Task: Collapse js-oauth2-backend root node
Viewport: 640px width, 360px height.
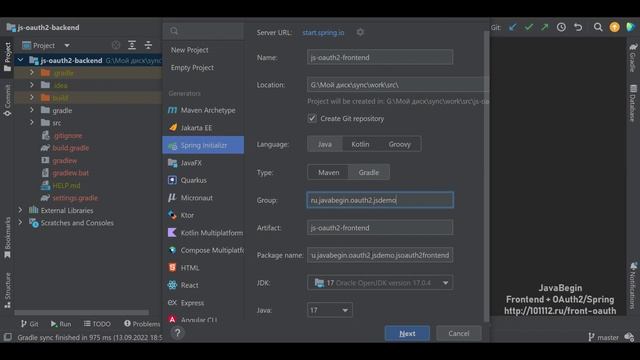Action: click(x=20, y=60)
